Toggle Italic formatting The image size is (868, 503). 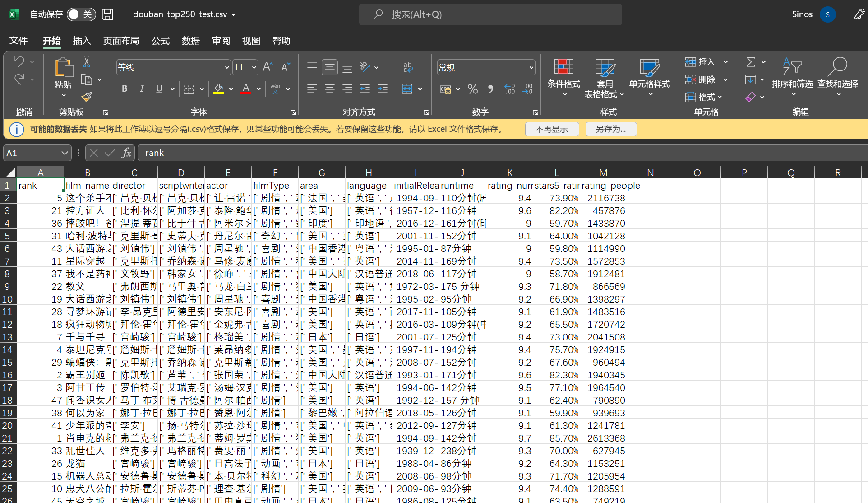[142, 88]
